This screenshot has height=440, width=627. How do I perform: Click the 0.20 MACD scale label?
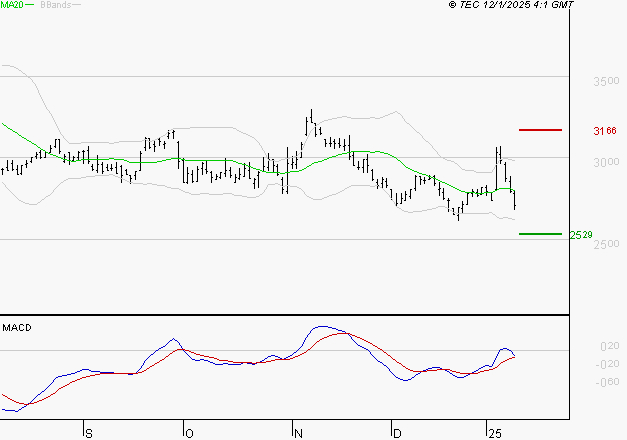[580, 347]
